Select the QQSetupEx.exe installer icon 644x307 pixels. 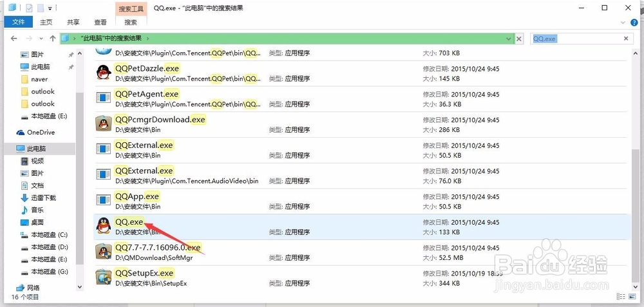pos(104,277)
